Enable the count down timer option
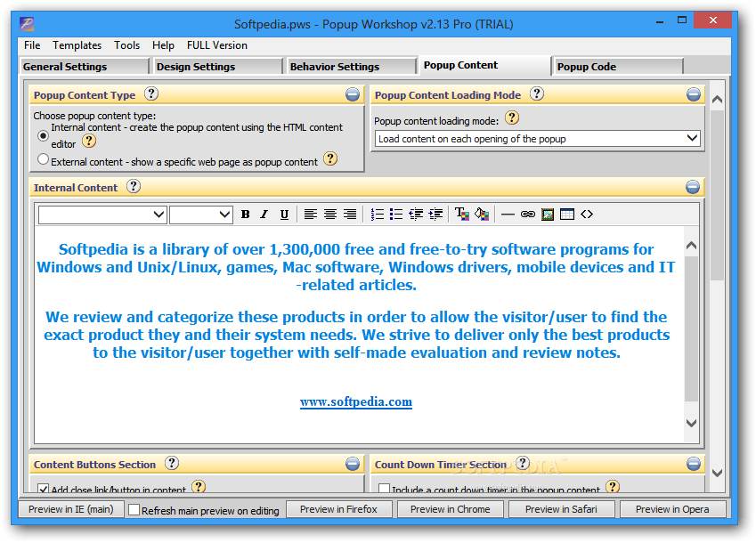 pyautogui.click(x=385, y=487)
